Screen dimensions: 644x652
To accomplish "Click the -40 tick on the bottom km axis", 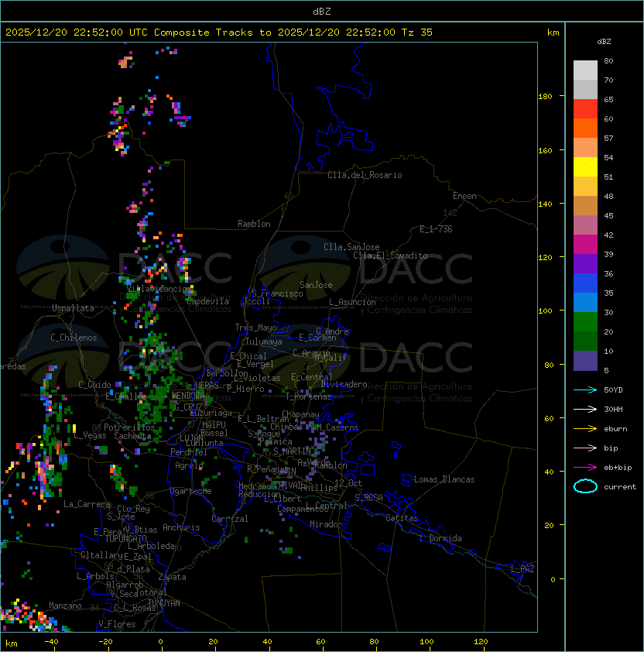I will [51, 642].
